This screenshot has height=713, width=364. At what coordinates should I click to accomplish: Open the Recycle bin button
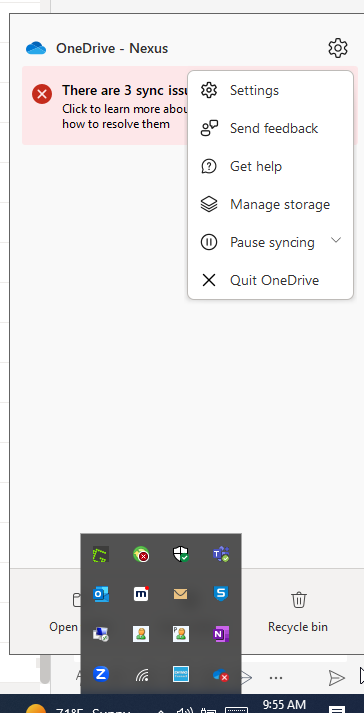click(x=298, y=612)
